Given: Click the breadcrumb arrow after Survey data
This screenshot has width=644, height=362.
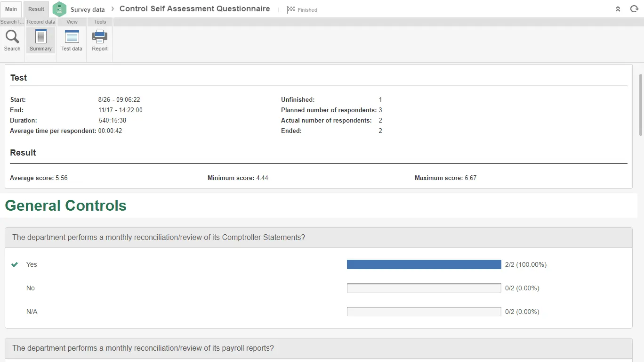Looking at the screenshot, I should pos(113,9).
